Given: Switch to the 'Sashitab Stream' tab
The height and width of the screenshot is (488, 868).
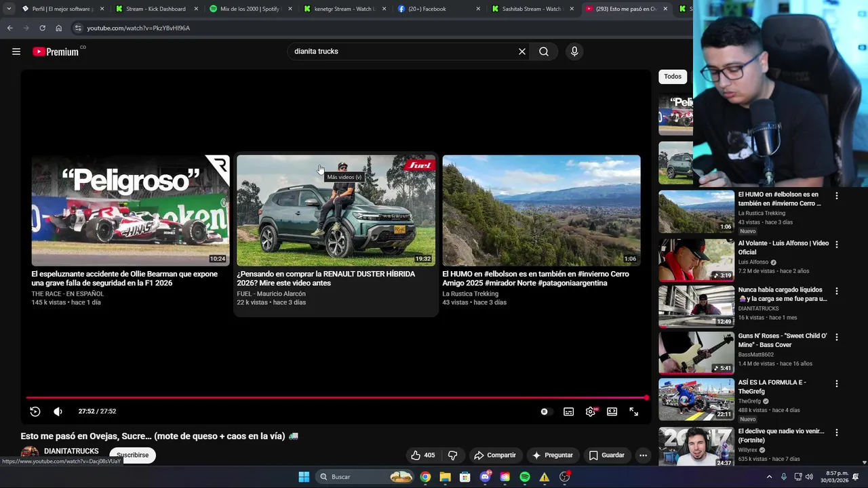Looking at the screenshot, I should (x=532, y=9).
